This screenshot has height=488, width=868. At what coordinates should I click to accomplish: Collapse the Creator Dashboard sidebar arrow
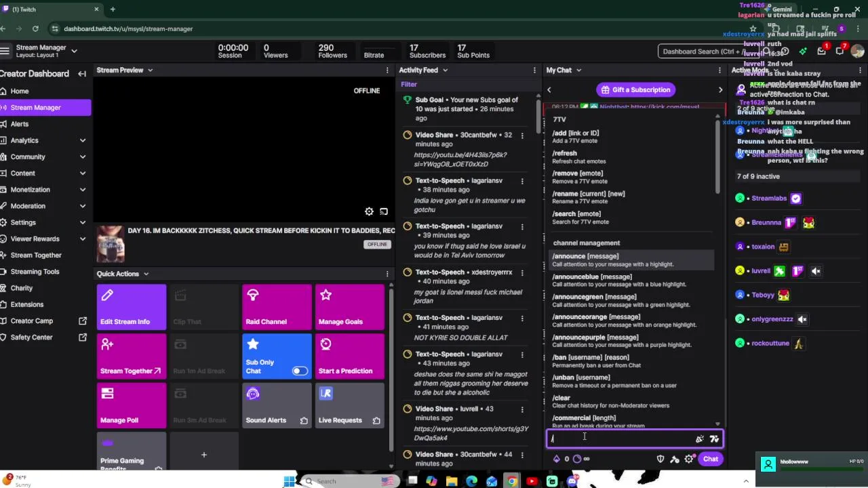click(x=82, y=74)
